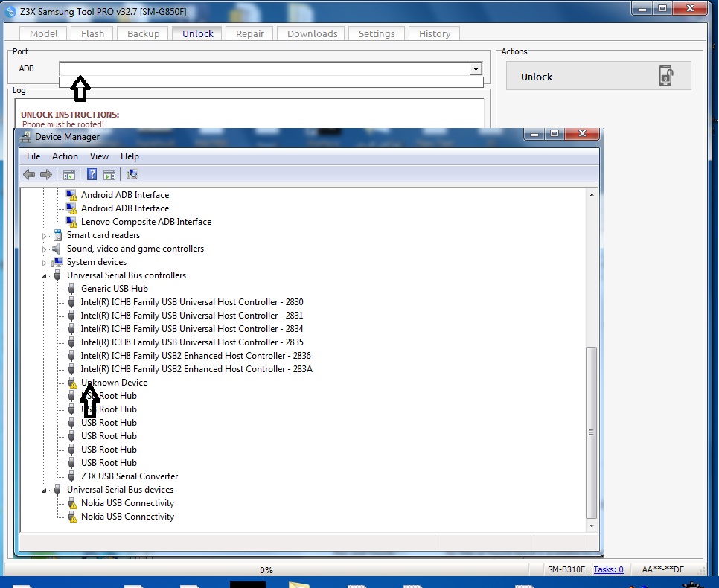Select Intel ICH8 Host Controller - 2834
This screenshot has width=719, height=588.
tap(192, 328)
